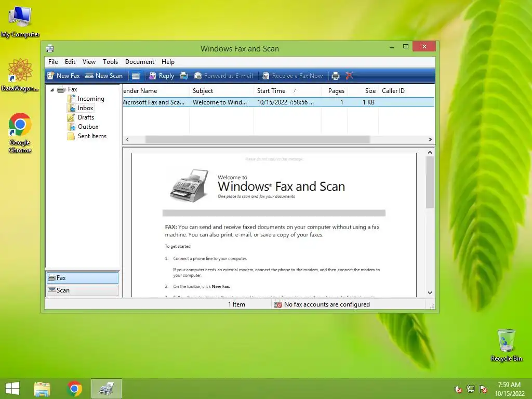Click the Drafts pencil icon
532x399 pixels.
[71, 117]
